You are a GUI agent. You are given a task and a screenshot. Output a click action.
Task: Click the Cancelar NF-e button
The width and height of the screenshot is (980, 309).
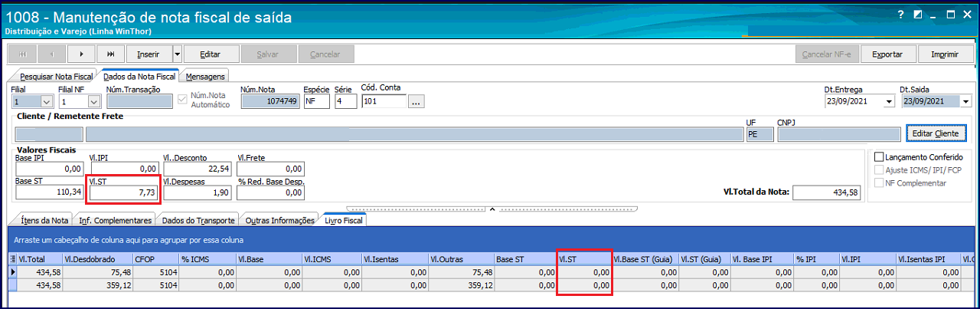[828, 54]
